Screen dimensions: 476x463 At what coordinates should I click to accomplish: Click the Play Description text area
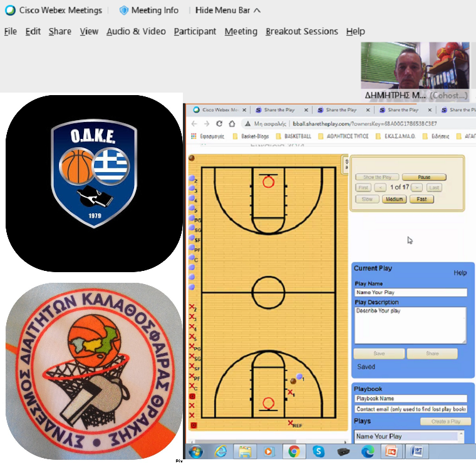click(410, 325)
